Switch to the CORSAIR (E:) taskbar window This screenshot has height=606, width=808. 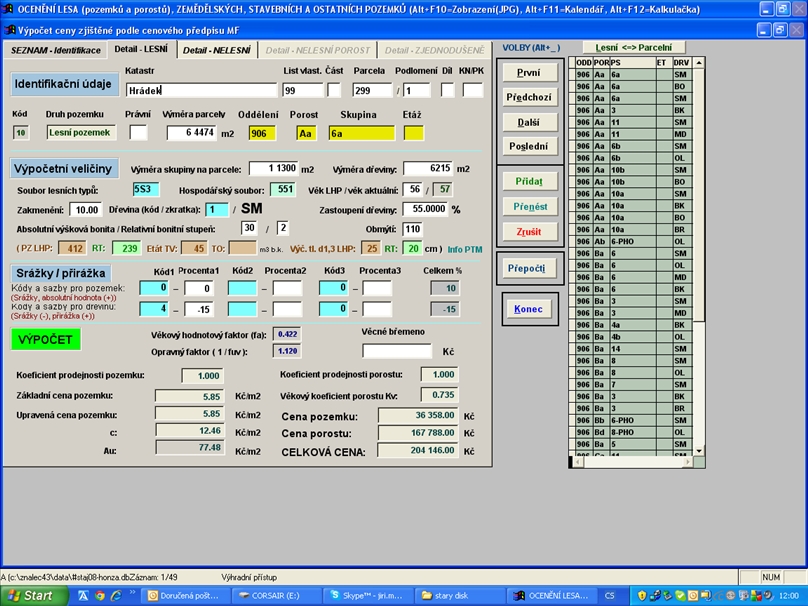pyautogui.click(x=275, y=595)
